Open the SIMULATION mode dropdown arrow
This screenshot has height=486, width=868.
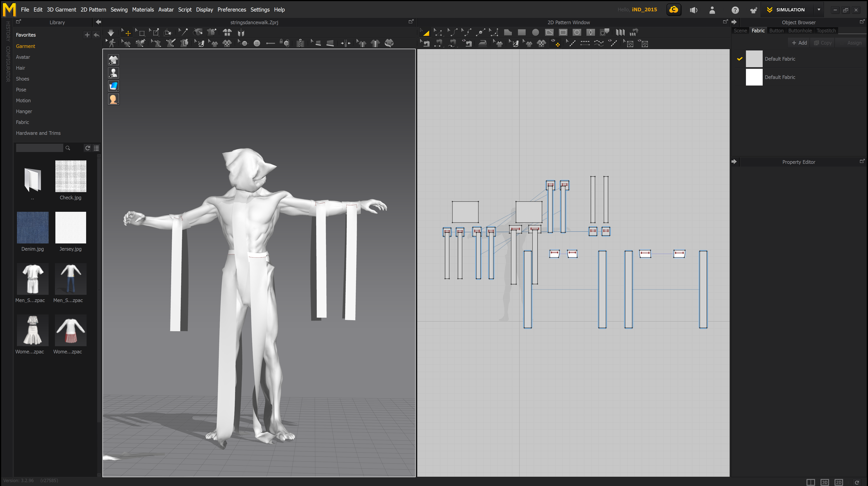coord(819,10)
